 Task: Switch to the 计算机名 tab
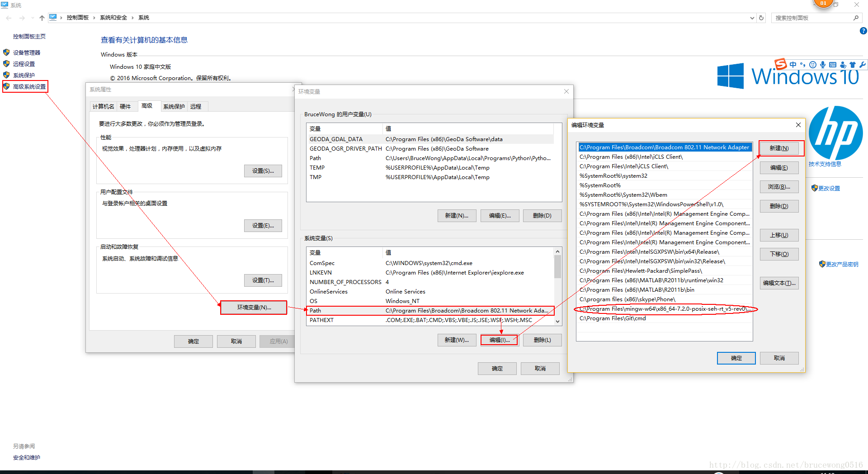click(x=103, y=106)
